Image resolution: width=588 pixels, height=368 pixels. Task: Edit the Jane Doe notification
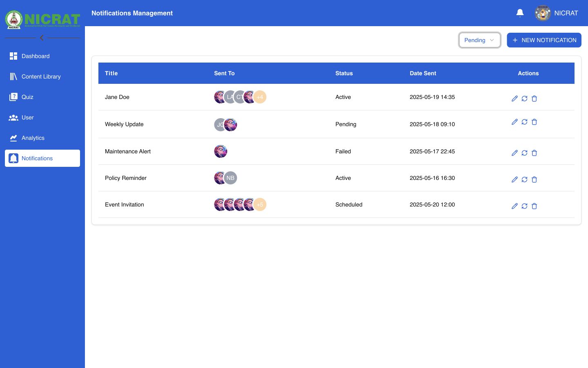tap(514, 99)
